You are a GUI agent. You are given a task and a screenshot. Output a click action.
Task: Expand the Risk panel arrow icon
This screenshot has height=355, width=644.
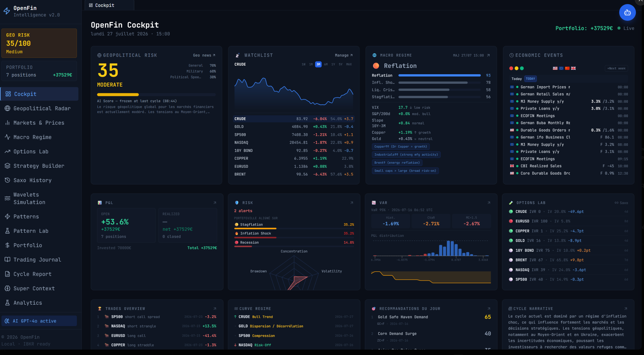[x=352, y=203]
